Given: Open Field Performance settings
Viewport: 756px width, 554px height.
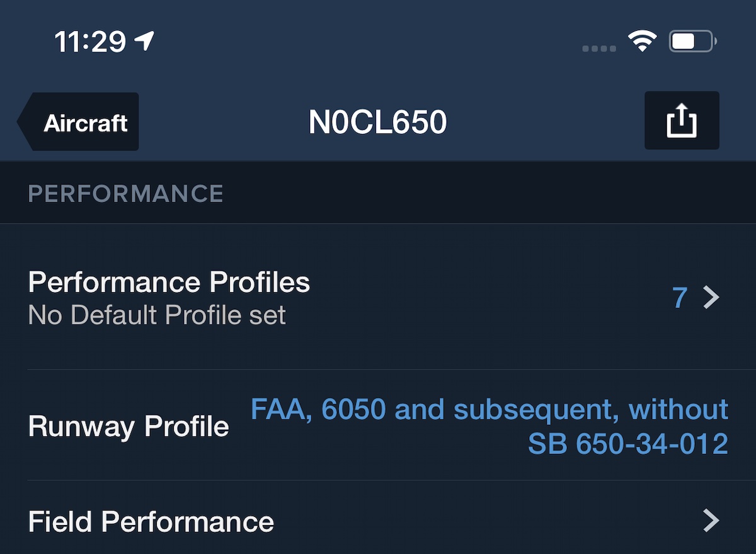Looking at the screenshot, I should click(378, 521).
